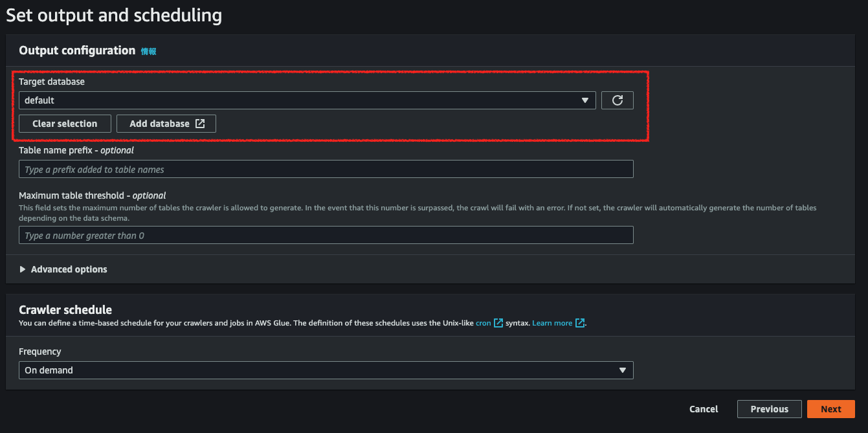Click the Maximum table threshold input

point(326,236)
